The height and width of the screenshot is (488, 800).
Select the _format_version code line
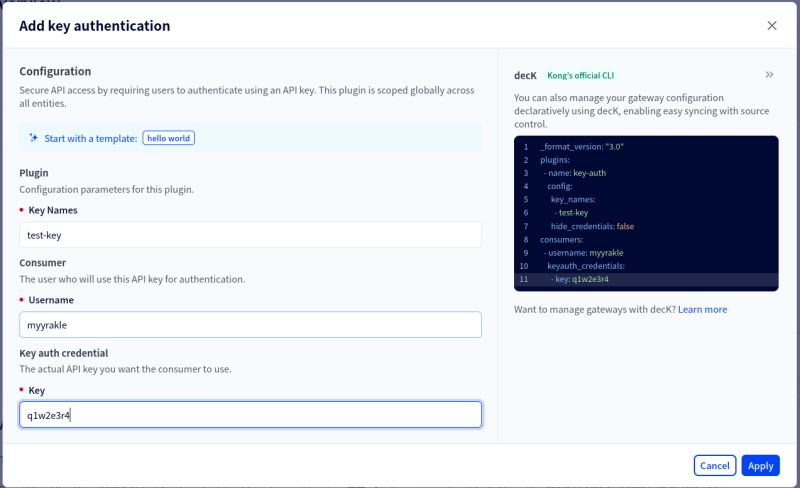[x=582, y=146]
